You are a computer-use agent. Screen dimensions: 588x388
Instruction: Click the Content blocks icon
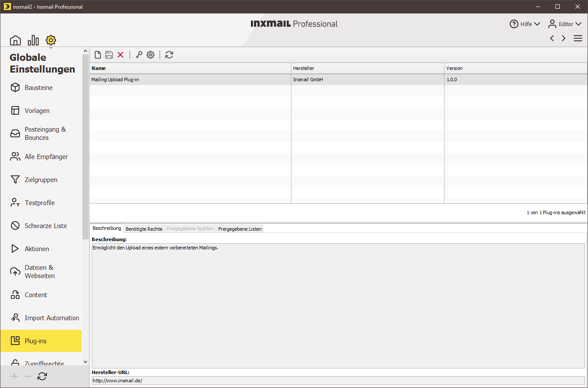click(x=15, y=295)
